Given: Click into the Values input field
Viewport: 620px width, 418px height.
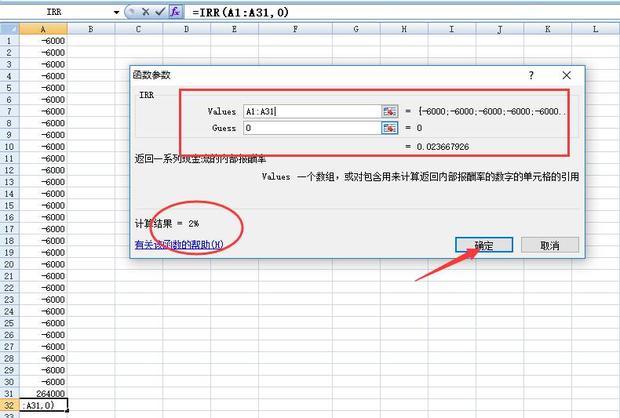Looking at the screenshot, I should 312,112.
